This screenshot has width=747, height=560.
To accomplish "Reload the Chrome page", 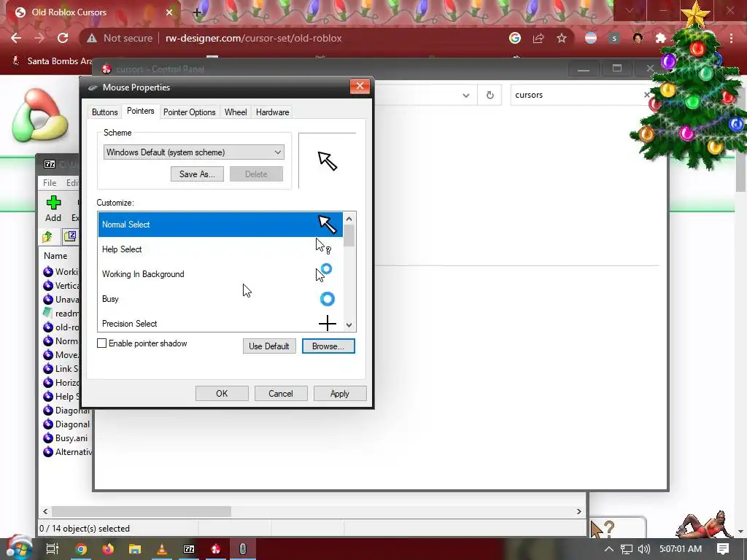I will (x=63, y=38).
